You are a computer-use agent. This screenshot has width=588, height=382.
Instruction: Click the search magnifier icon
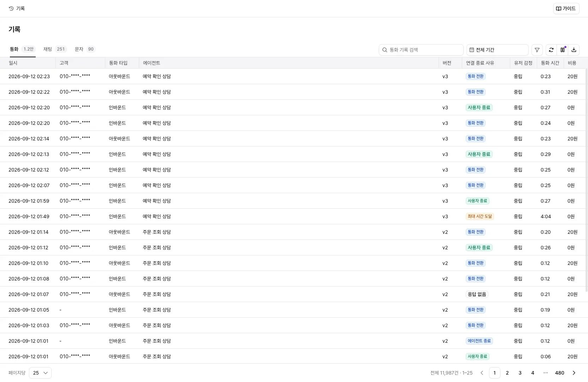pos(385,50)
